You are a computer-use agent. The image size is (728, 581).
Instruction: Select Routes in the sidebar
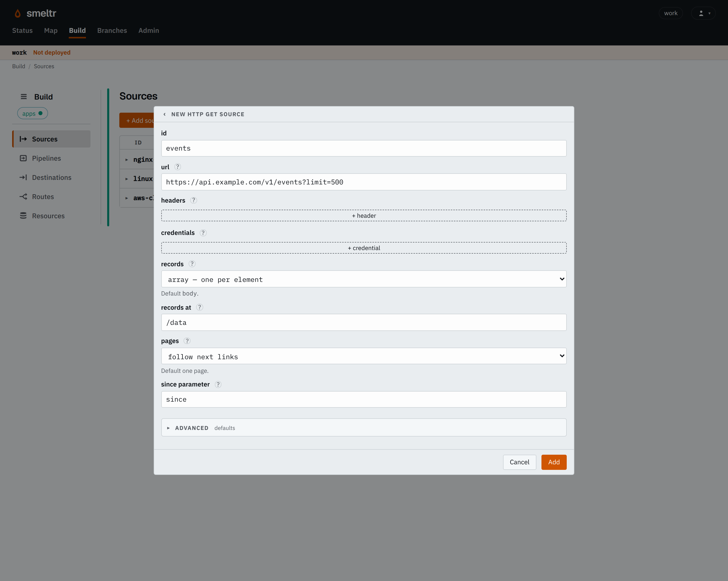tap(51, 197)
